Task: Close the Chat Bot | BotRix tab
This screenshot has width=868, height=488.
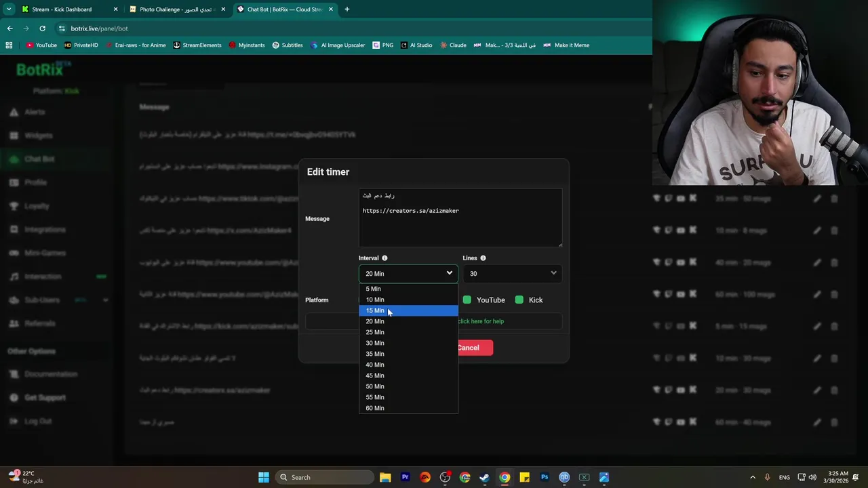Action: [331, 9]
